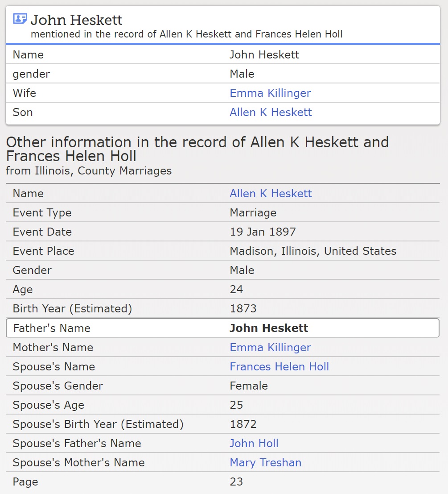Click the spouse's age value 25
448x494 pixels.
coord(236,405)
